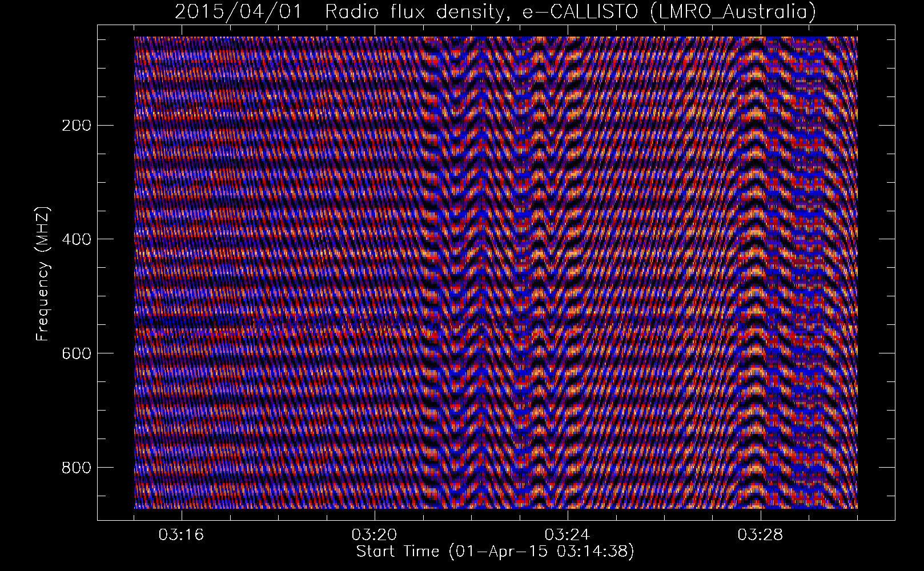Click the 'Frequency (MHZ)' axis title
924x571 pixels.
(x=43, y=275)
